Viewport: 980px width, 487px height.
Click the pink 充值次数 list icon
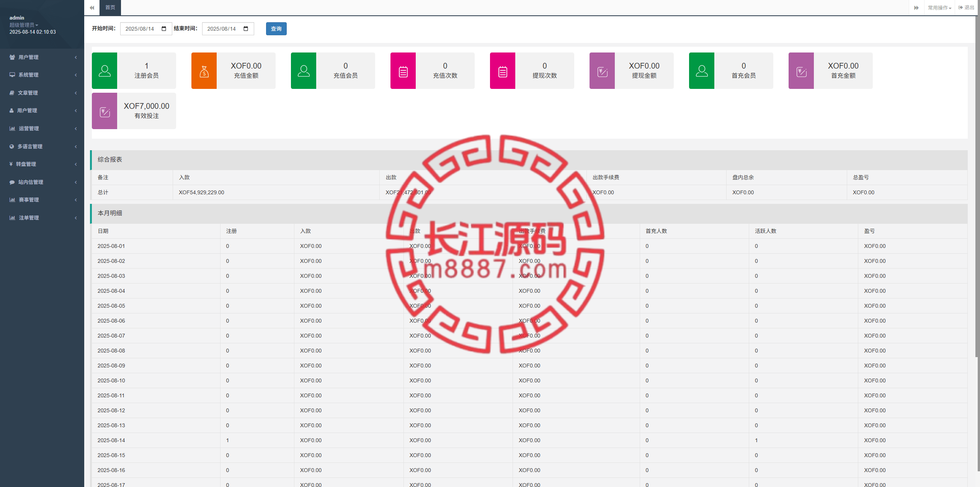403,71
